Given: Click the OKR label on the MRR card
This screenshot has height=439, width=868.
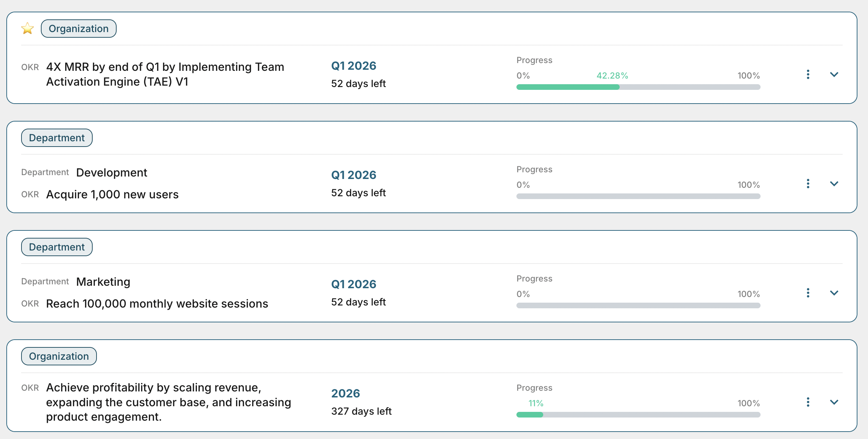Looking at the screenshot, I should pyautogui.click(x=30, y=67).
